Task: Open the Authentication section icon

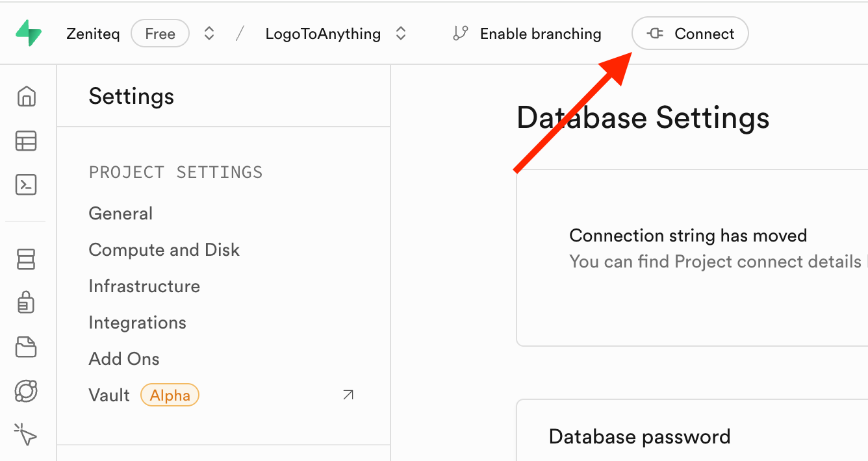Action: pos(25,303)
